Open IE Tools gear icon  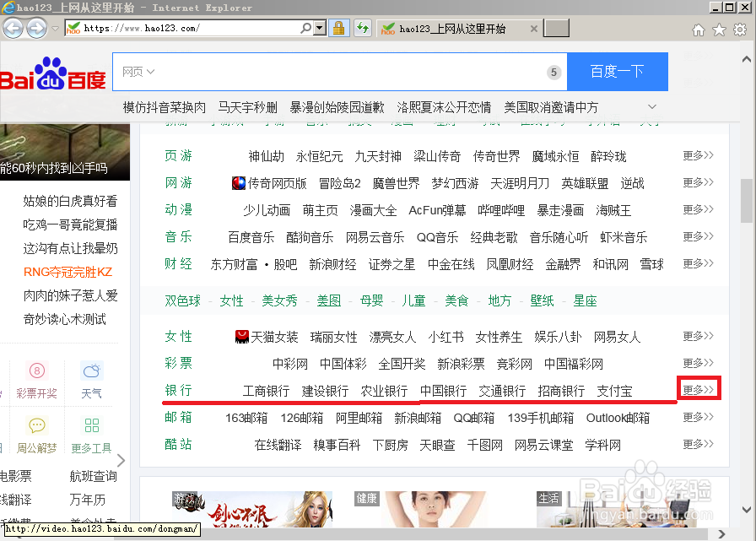click(740, 30)
